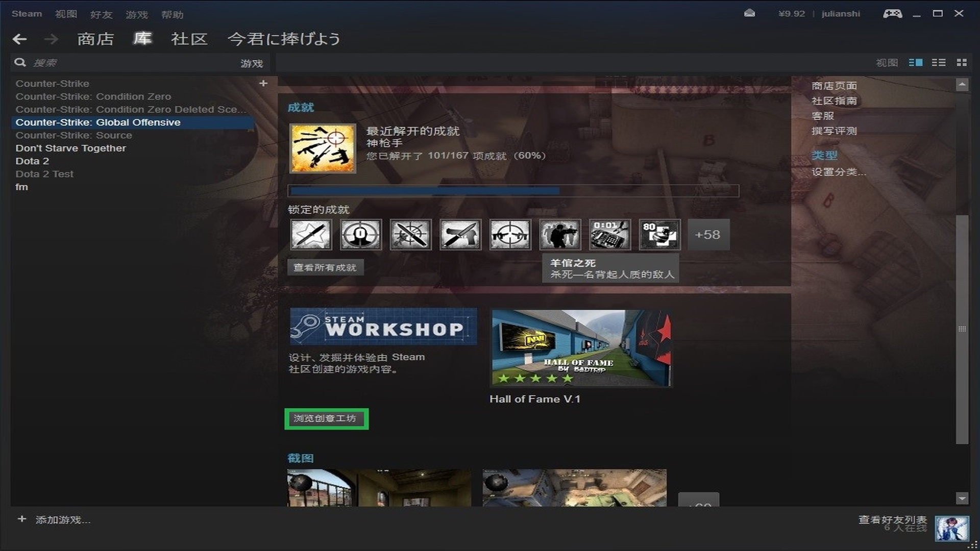The height and width of the screenshot is (551, 980).
Task: Open the Big Picture controller icon
Action: 892,14
